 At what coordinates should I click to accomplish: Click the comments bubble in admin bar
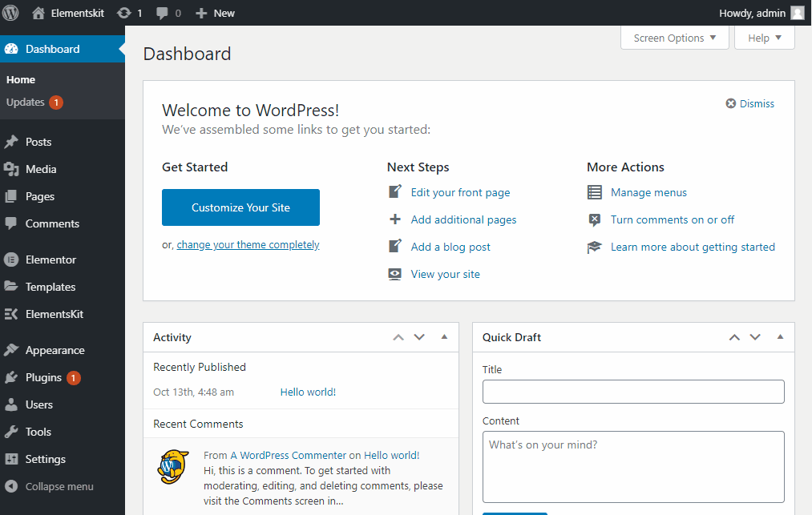163,13
